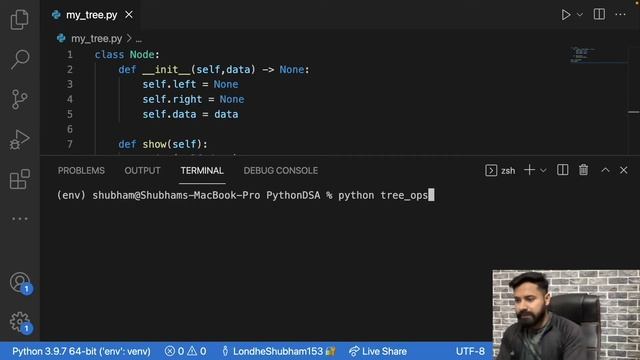Click line number 1 in the gutter
This screenshot has height=360, width=640.
pos(70,55)
